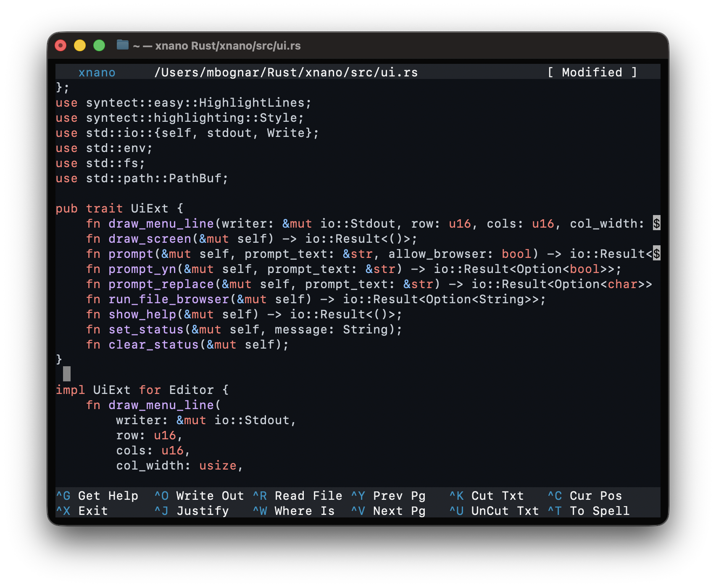
Task: Select the ^O Write Out shortcut
Action: [199, 496]
